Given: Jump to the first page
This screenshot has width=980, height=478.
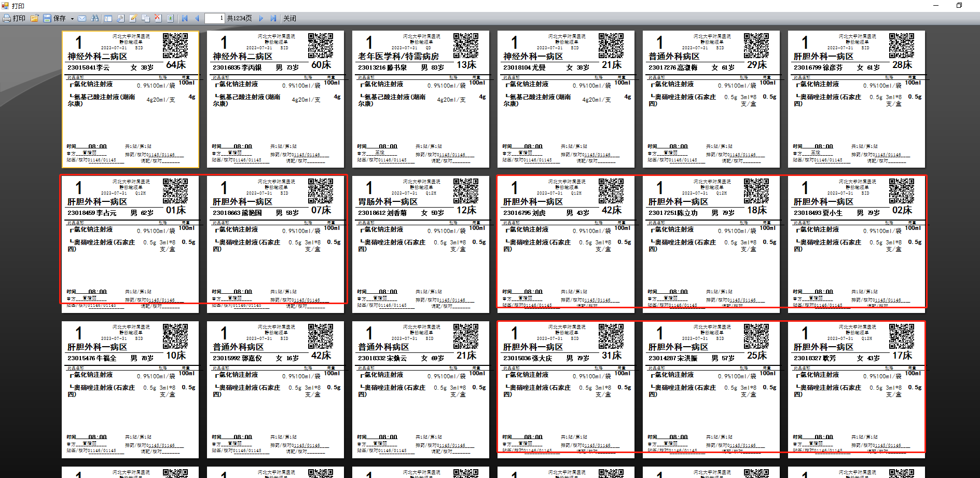Looking at the screenshot, I should 185,18.
